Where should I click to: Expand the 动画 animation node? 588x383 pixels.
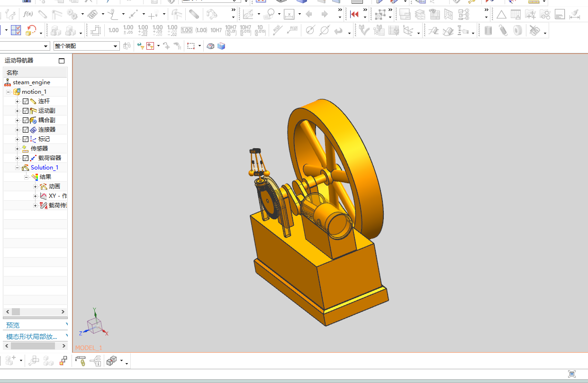(36, 187)
